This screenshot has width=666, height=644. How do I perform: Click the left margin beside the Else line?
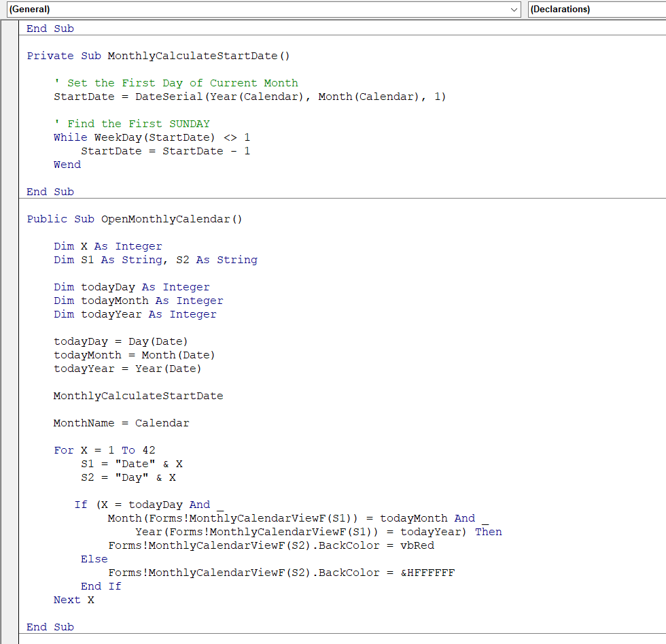[10, 559]
